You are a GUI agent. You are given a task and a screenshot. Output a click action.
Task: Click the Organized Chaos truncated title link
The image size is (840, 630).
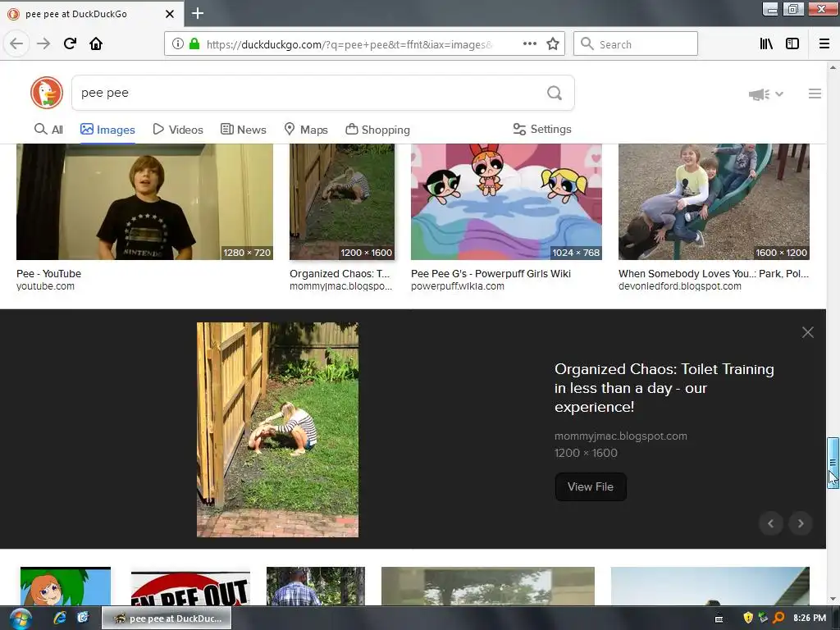pos(340,274)
